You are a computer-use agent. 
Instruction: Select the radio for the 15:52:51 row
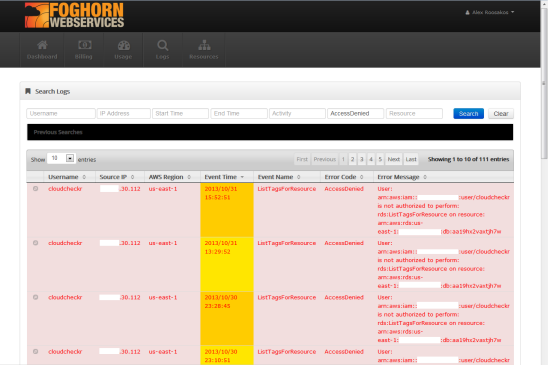[x=35, y=189]
